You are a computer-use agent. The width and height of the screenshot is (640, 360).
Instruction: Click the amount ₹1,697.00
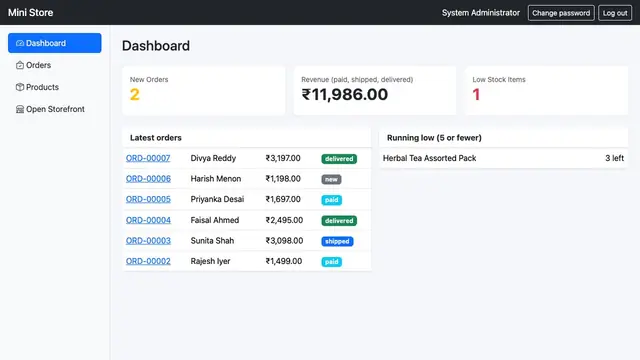coord(283,199)
